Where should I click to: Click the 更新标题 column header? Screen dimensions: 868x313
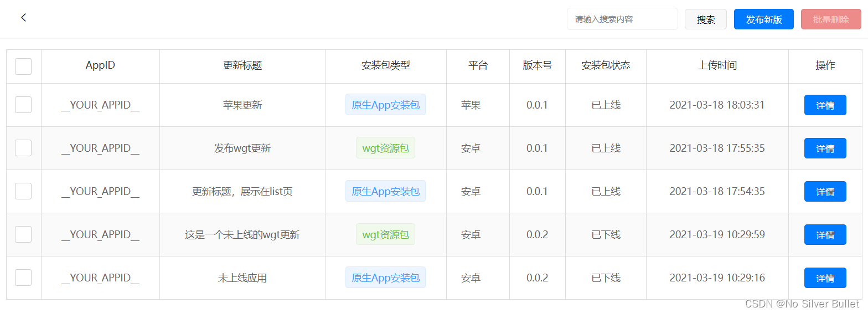242,65
